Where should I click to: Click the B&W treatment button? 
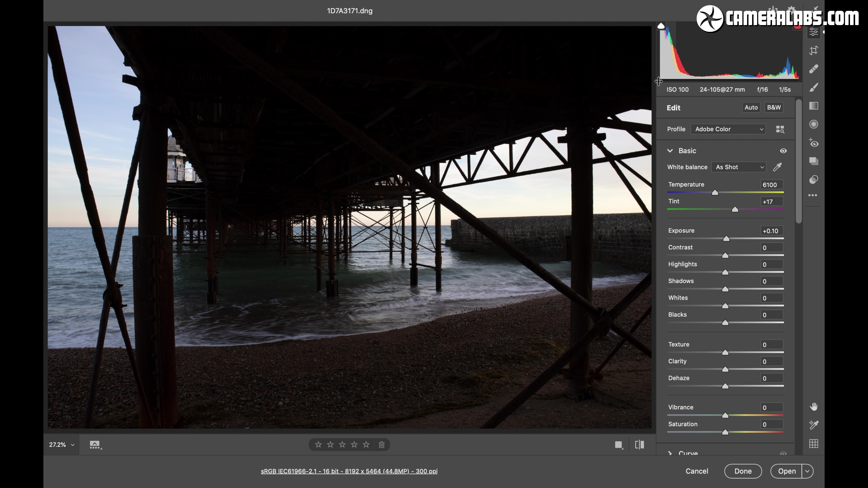tap(774, 108)
